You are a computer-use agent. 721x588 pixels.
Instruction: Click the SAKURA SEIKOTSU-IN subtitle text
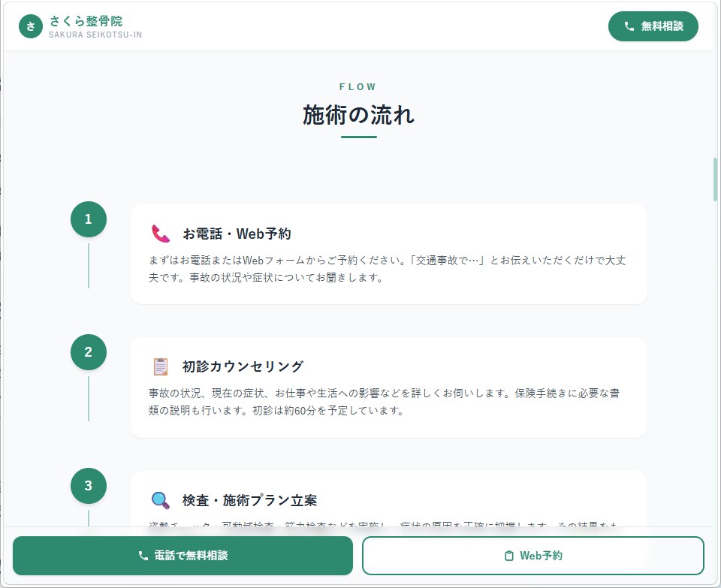95,35
